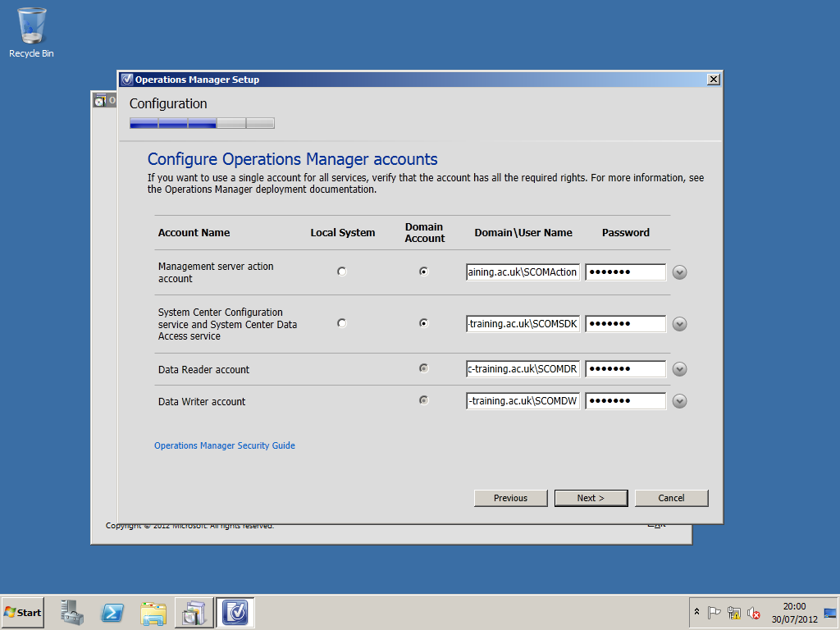Click the 'Configuration' step title

tap(168, 103)
